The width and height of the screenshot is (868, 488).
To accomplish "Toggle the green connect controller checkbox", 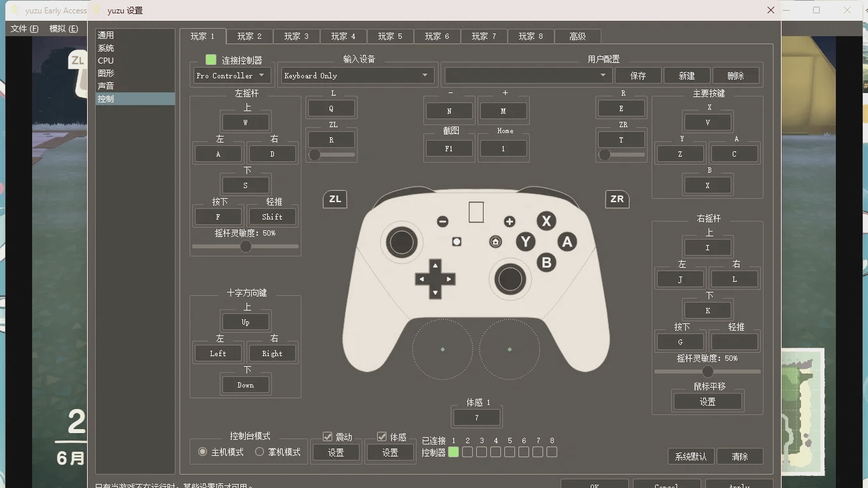I will coord(211,60).
